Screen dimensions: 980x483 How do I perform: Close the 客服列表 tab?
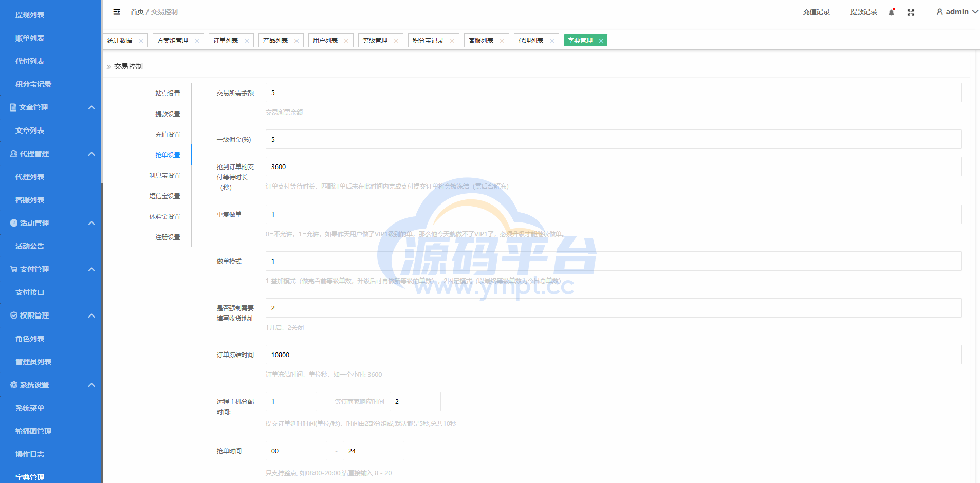point(502,41)
